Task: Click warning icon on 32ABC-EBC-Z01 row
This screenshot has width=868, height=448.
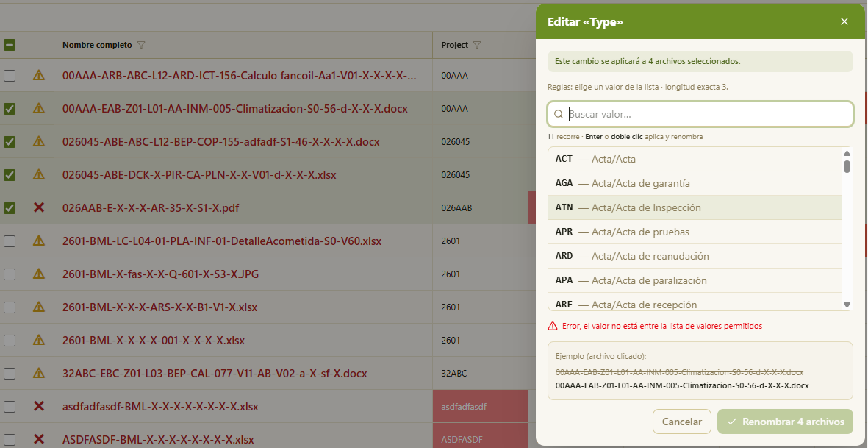Action: point(39,373)
